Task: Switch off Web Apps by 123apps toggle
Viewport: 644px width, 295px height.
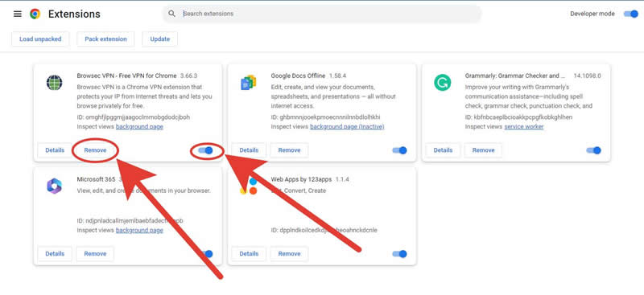Action: tap(399, 254)
